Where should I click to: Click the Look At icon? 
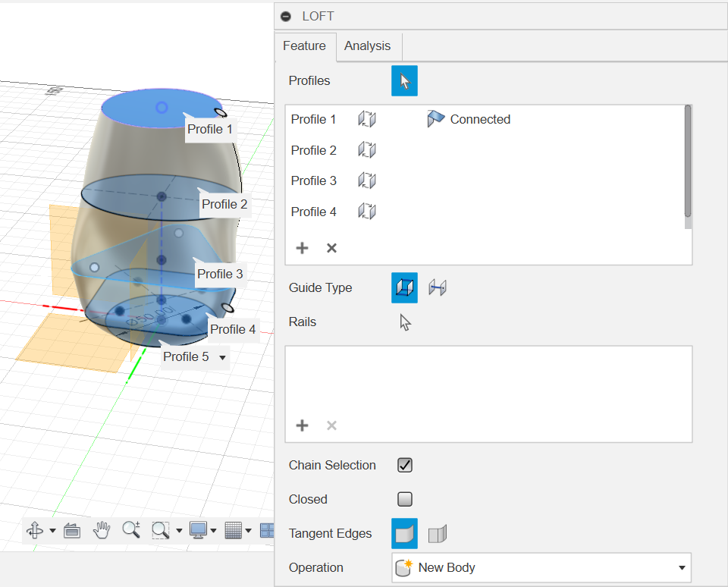pyautogui.click(x=72, y=530)
